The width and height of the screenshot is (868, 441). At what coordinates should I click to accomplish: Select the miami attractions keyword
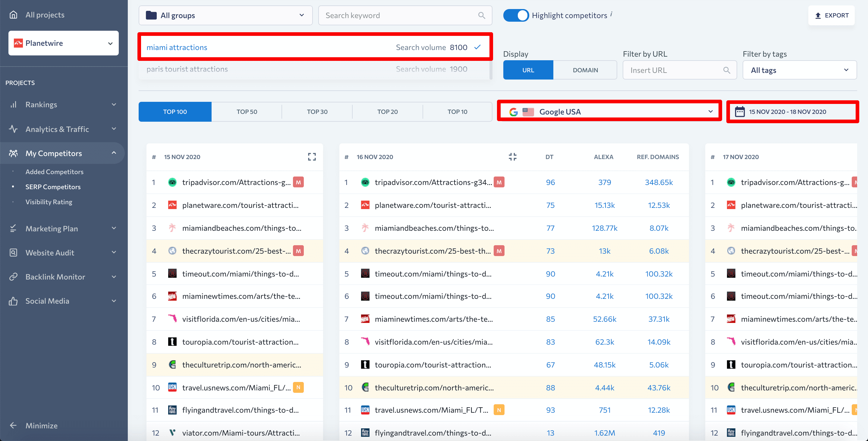315,47
